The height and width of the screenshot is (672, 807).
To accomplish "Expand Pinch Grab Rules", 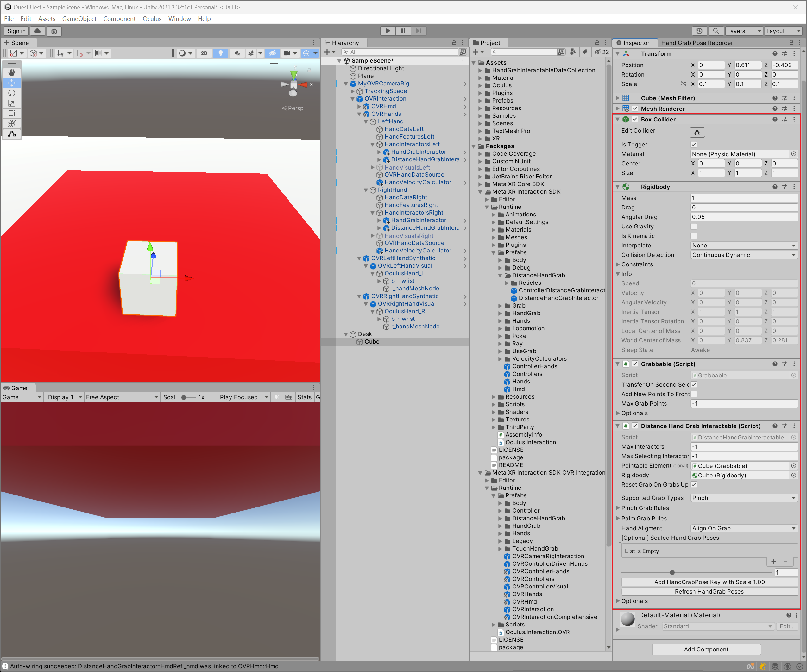I will (618, 508).
